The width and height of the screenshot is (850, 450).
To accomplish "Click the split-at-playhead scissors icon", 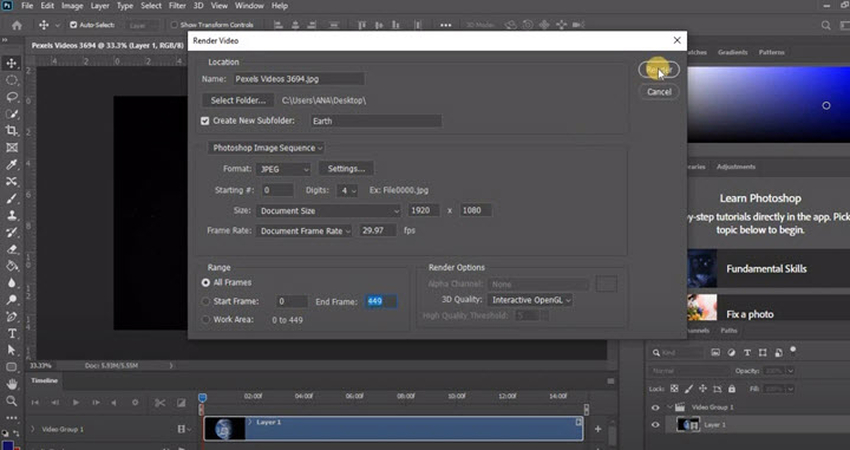I will click(x=160, y=403).
